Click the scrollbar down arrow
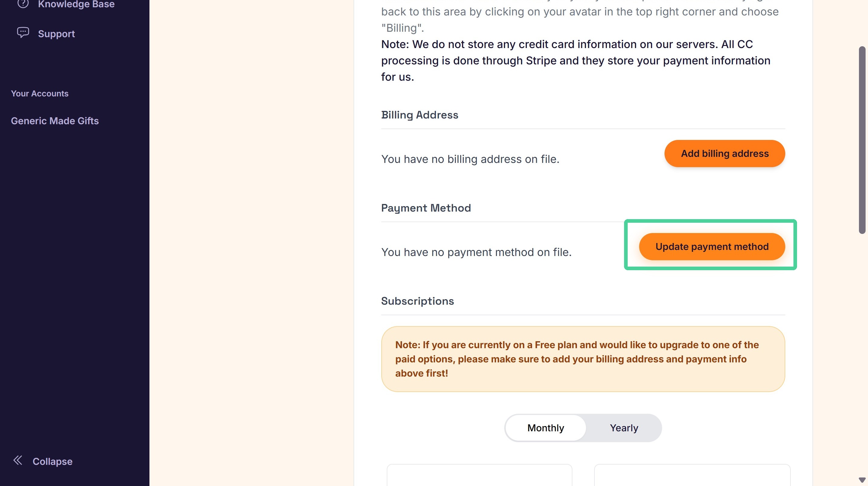868x486 pixels. pyautogui.click(x=862, y=480)
